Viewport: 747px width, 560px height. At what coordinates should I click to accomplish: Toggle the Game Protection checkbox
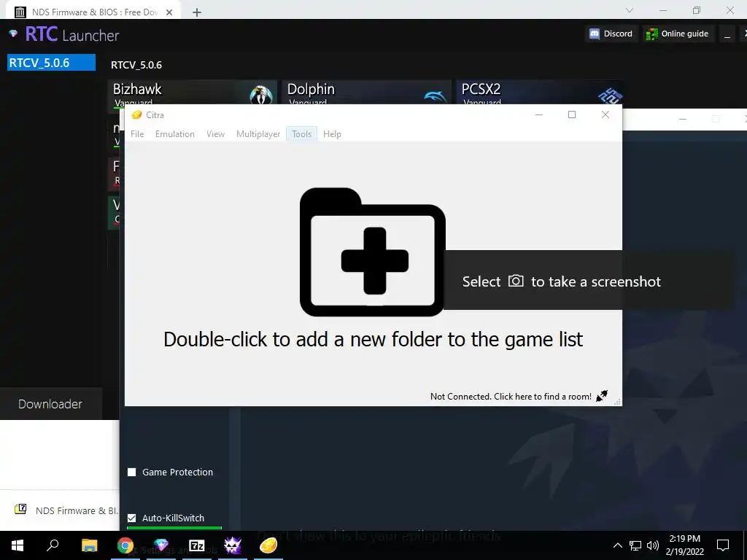(132, 472)
